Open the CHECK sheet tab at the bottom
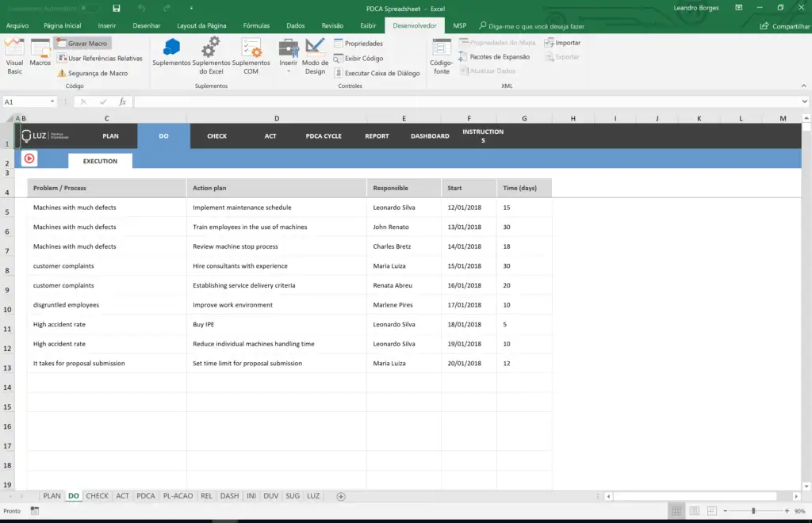The height and width of the screenshot is (523, 812). point(98,495)
